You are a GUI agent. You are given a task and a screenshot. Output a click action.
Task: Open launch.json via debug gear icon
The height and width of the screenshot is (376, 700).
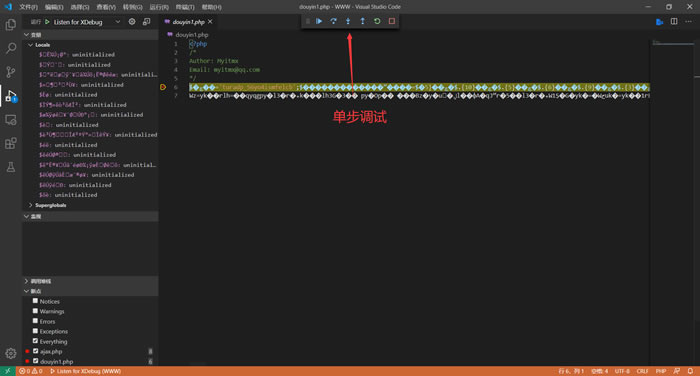tap(132, 21)
